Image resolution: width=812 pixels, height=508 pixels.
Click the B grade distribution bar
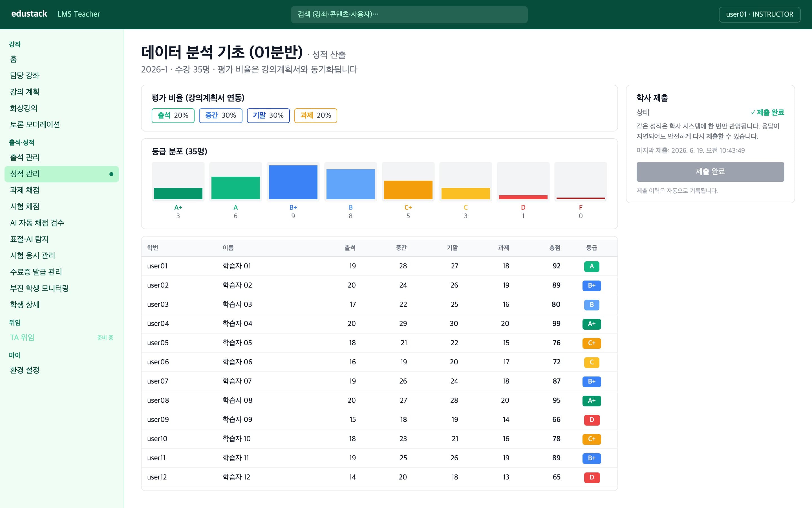[x=351, y=184]
